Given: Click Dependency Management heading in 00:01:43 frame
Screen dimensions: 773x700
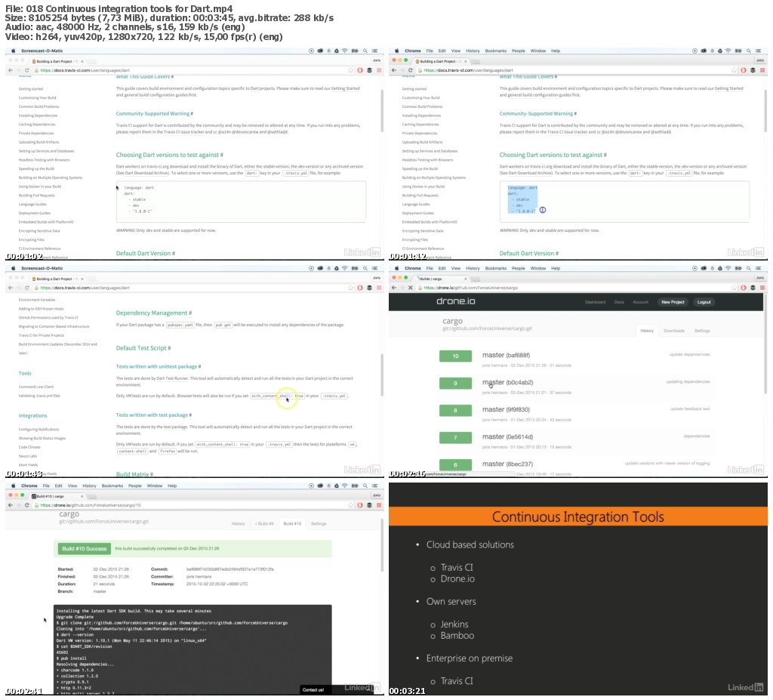Looking at the screenshot, I should click(x=153, y=313).
